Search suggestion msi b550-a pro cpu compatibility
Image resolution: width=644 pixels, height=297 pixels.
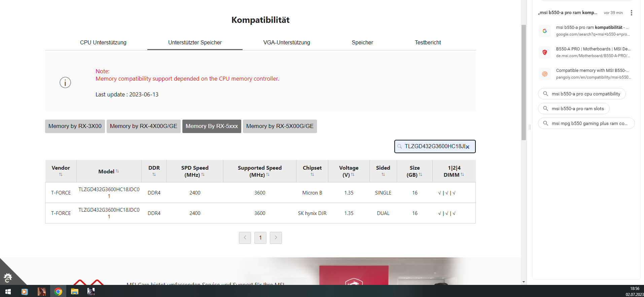582,94
